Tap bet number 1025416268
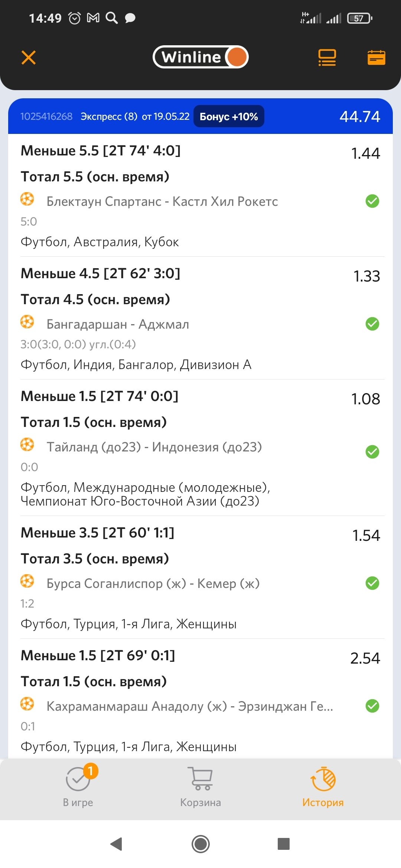The width and height of the screenshot is (401, 868). 46,116
